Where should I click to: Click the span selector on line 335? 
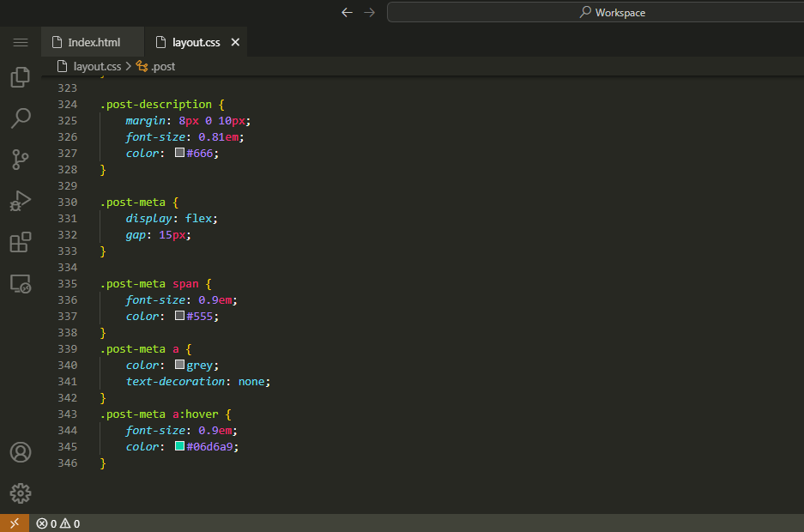[x=185, y=283]
